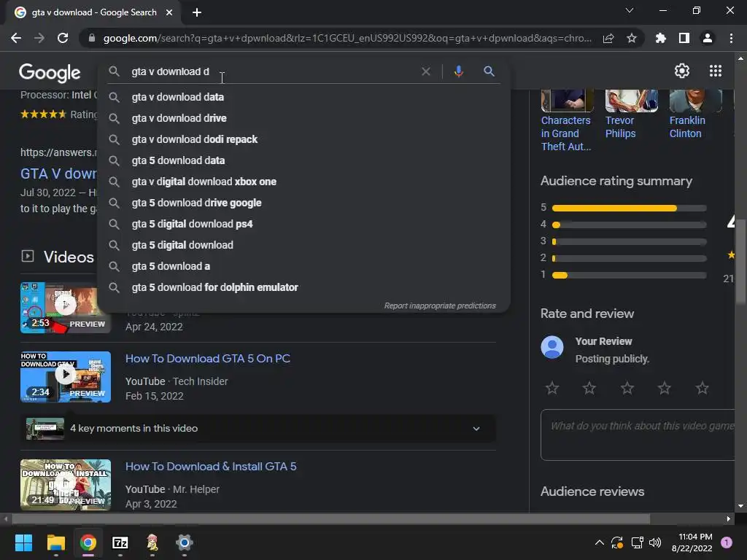Open the GTA V download answers result
This screenshot has height=560, width=747.
tap(58, 174)
